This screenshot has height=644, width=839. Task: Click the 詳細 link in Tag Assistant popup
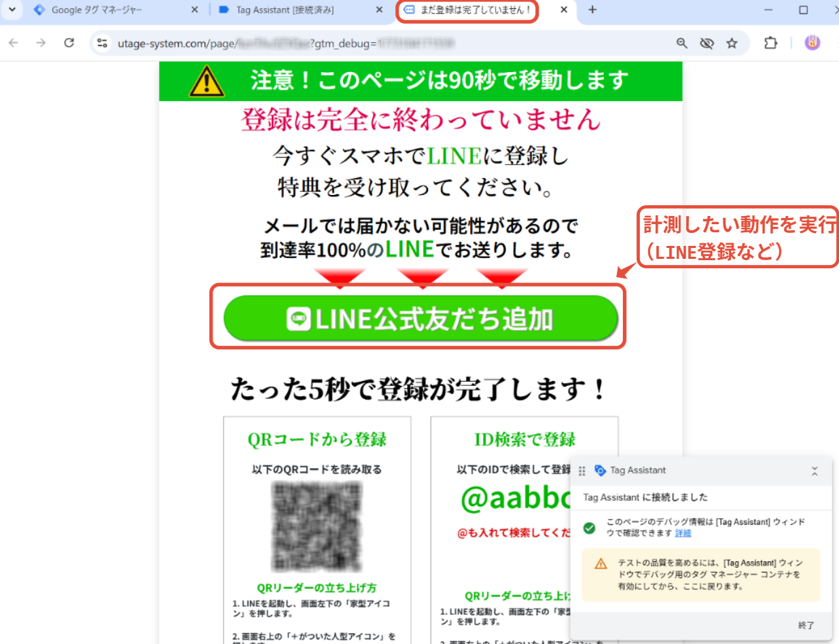tap(683, 533)
